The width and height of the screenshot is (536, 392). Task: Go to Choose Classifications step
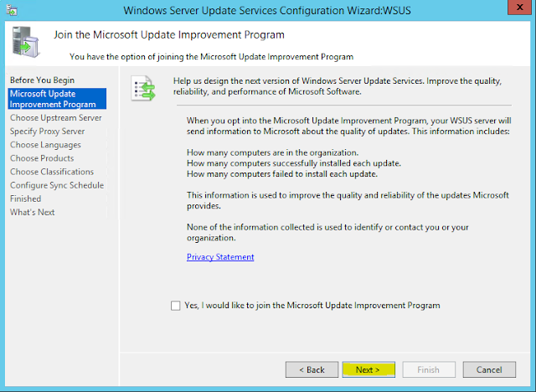click(52, 172)
